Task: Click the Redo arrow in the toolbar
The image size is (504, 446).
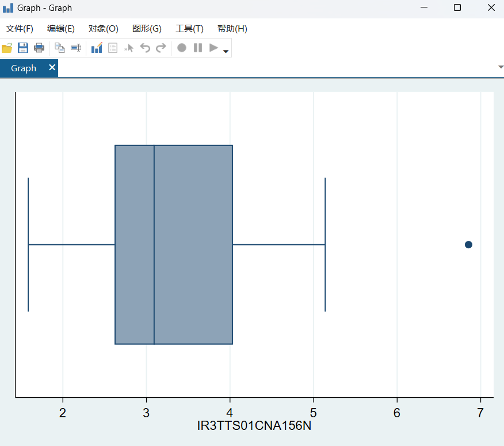Action: pyautogui.click(x=161, y=48)
